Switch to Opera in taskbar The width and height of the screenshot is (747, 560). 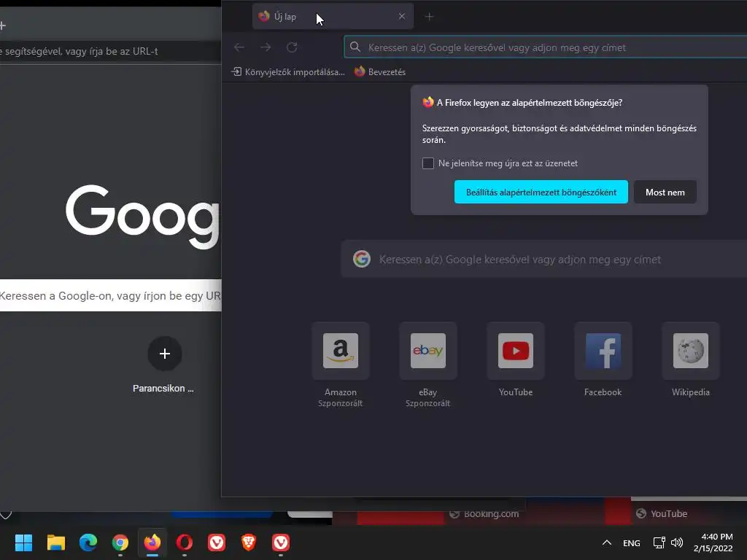(x=185, y=542)
